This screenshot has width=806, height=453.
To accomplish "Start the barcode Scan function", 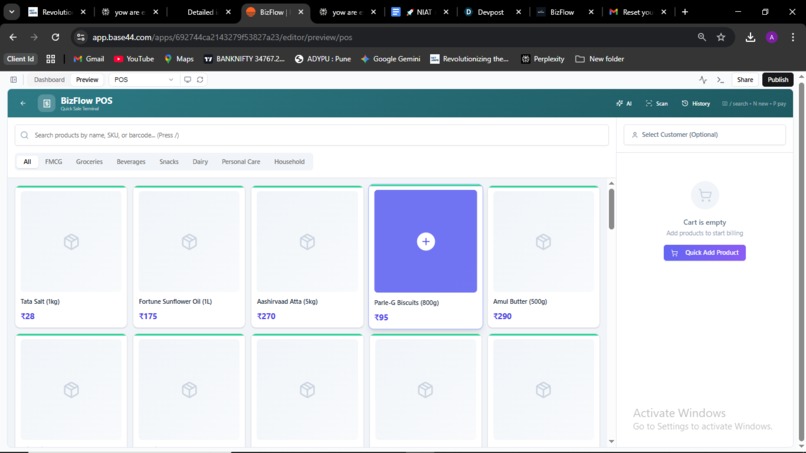I will [657, 103].
